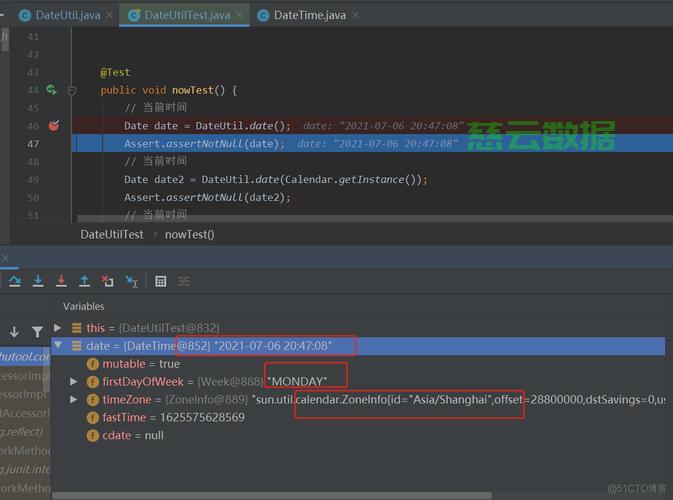Click the red Force Step Into icon

(x=61, y=282)
